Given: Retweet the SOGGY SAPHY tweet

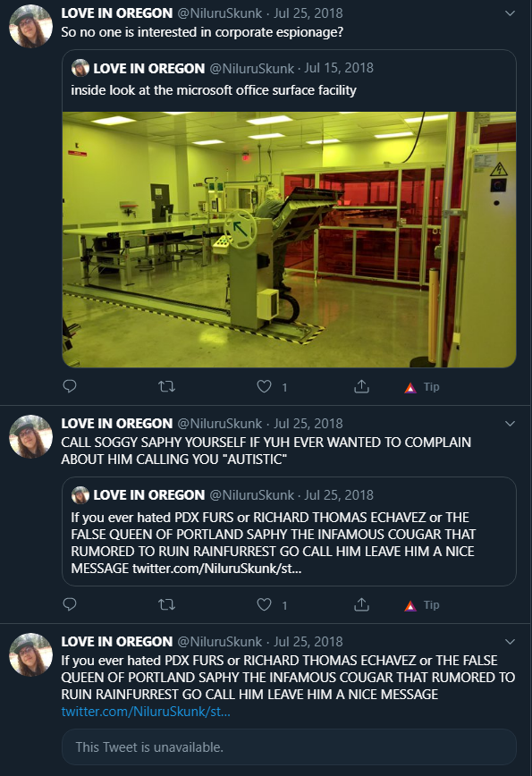Looking at the screenshot, I should pyautogui.click(x=167, y=604).
